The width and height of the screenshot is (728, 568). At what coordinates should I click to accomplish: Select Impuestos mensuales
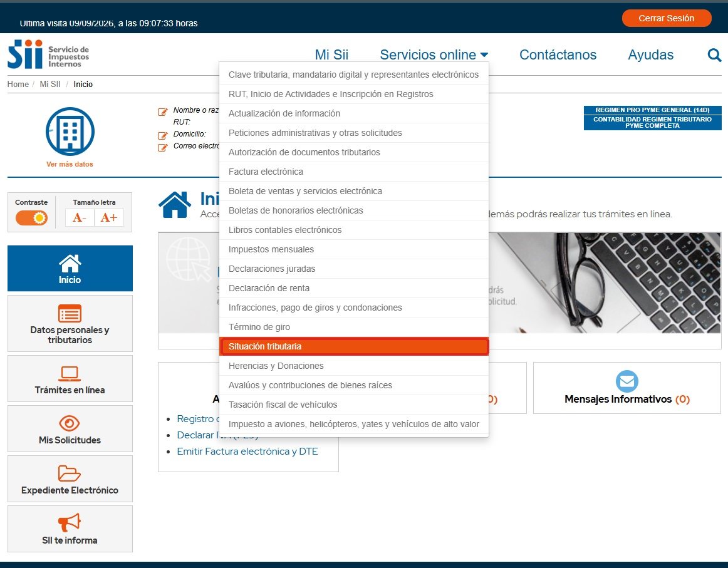(354, 250)
